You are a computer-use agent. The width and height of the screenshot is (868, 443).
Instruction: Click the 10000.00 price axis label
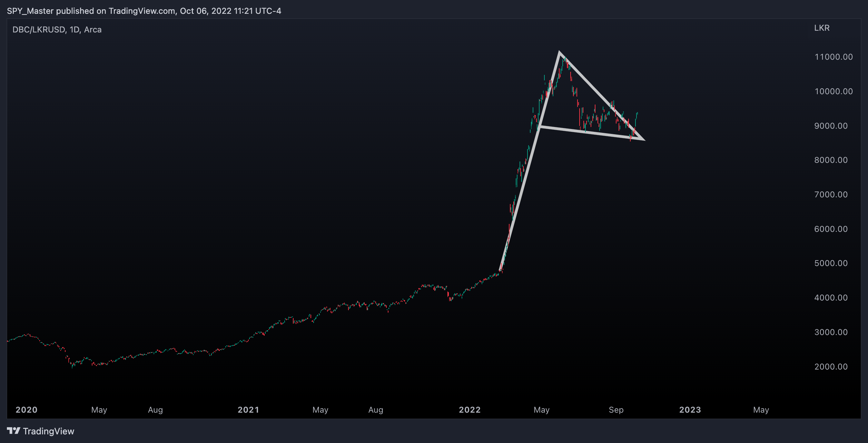[834, 91]
